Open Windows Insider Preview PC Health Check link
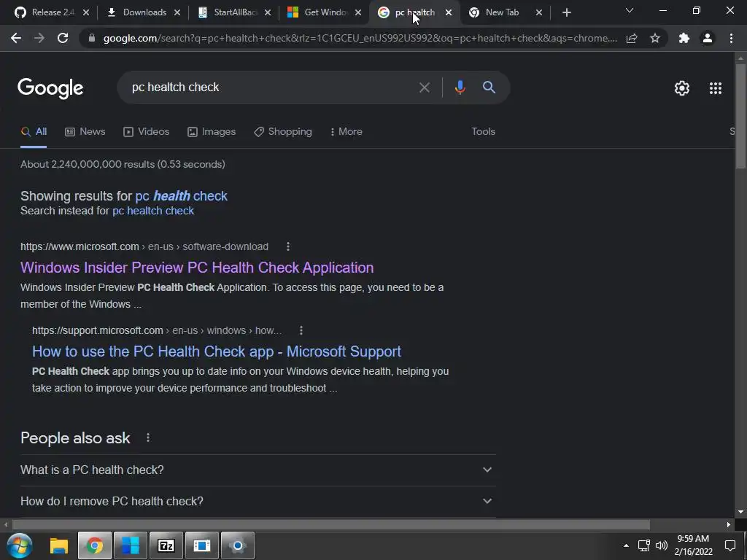This screenshot has height=560, width=747. point(197,268)
